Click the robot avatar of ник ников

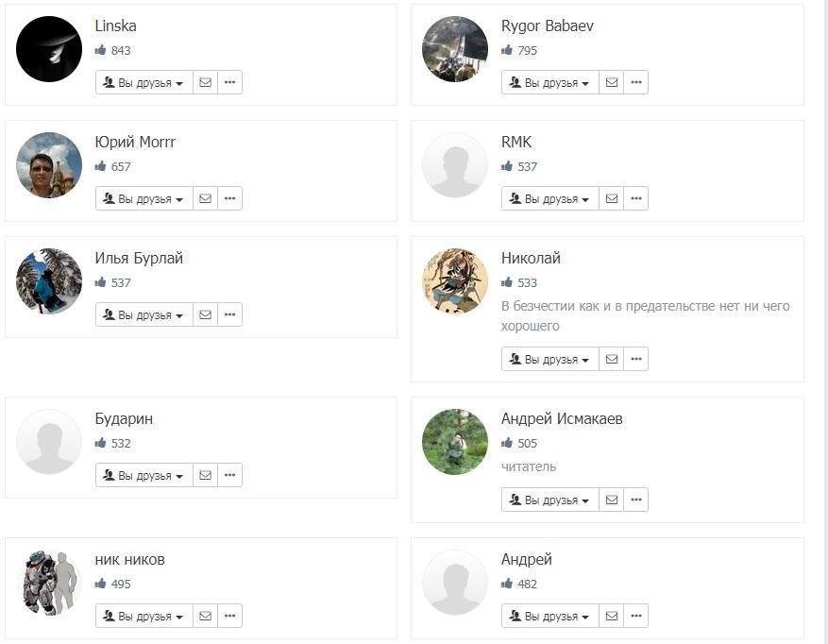click(x=49, y=583)
